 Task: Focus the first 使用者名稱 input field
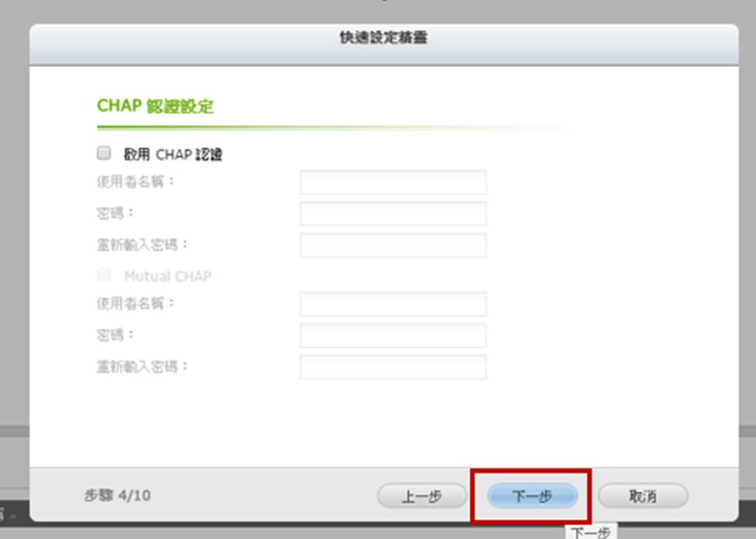tap(393, 182)
